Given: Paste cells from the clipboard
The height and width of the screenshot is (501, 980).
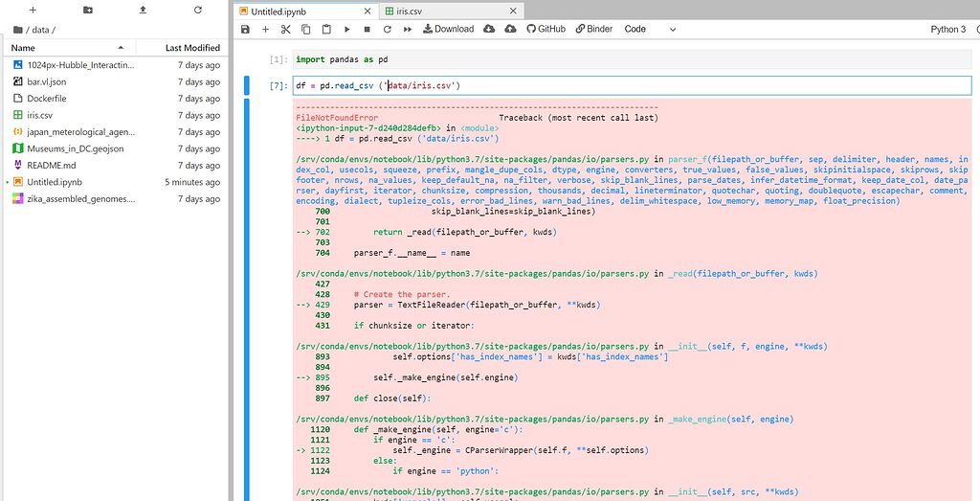Looking at the screenshot, I should (326, 30).
